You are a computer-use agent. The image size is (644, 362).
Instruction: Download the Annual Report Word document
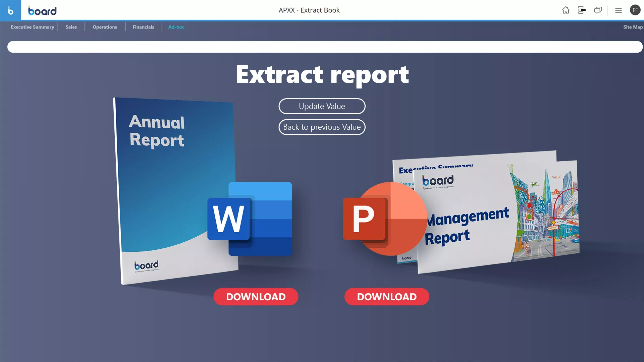[256, 297]
